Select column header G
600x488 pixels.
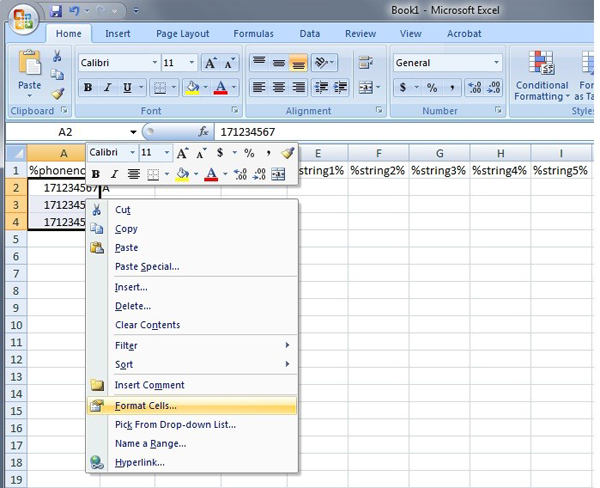(x=439, y=153)
